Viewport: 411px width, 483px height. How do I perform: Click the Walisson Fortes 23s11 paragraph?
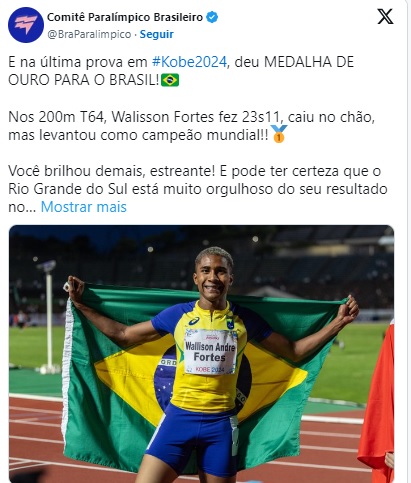coord(191,126)
